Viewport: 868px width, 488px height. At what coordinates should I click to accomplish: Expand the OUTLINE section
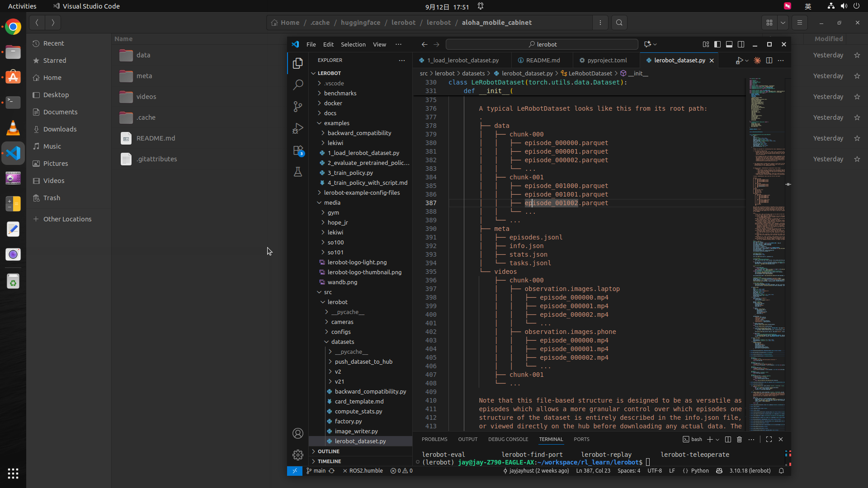(328, 451)
